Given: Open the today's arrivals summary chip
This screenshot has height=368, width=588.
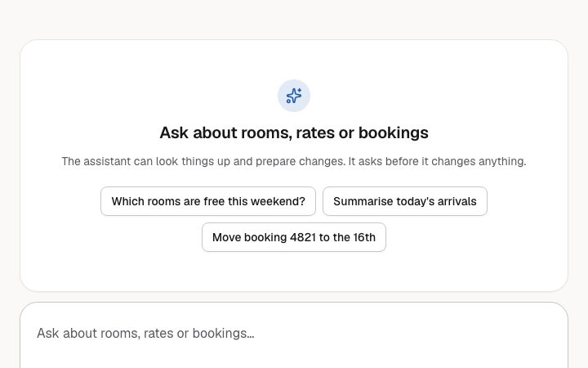Looking at the screenshot, I should (405, 201).
